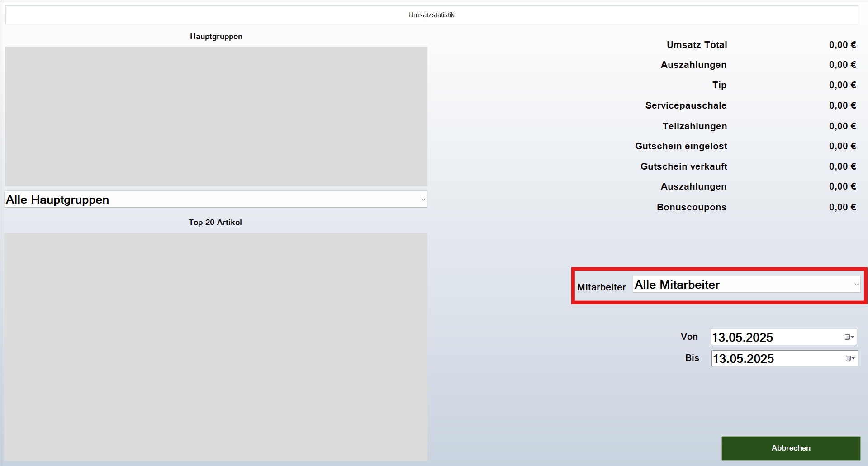The width and height of the screenshot is (868, 466).
Task: Click the Gutschein eingelöst label
Action: point(681,146)
